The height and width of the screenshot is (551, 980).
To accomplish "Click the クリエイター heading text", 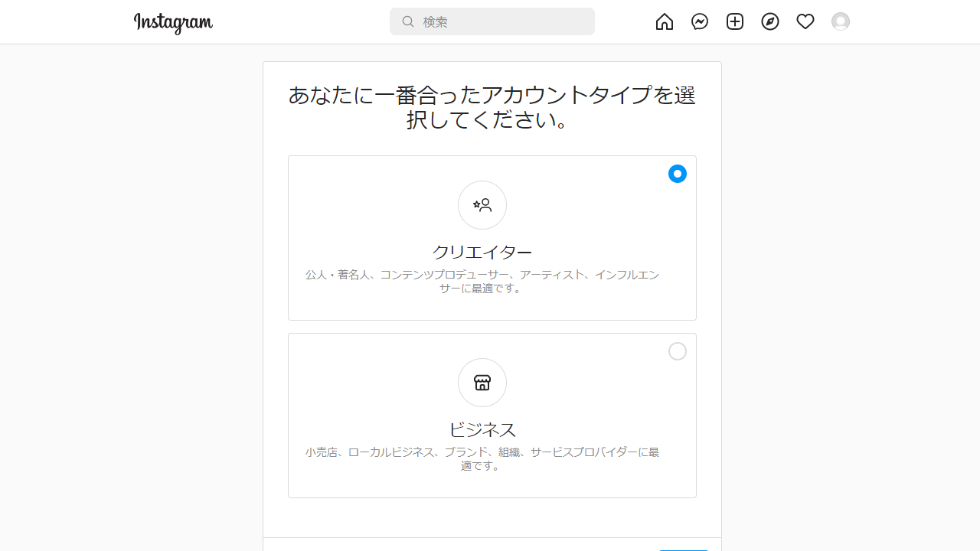I will pyautogui.click(x=482, y=250).
